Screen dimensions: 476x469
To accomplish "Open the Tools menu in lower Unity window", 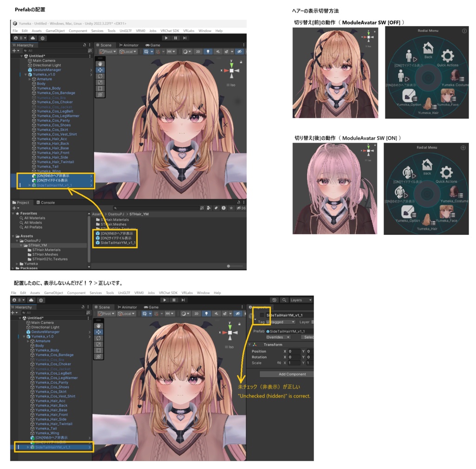I will (110, 293).
